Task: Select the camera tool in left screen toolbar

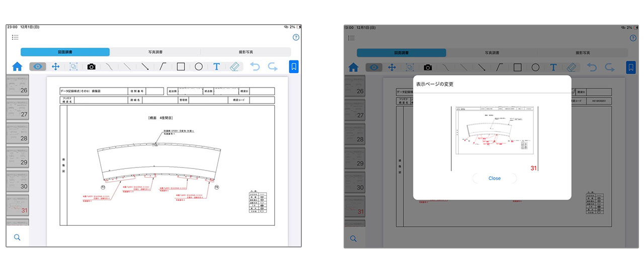Action: 91,66
